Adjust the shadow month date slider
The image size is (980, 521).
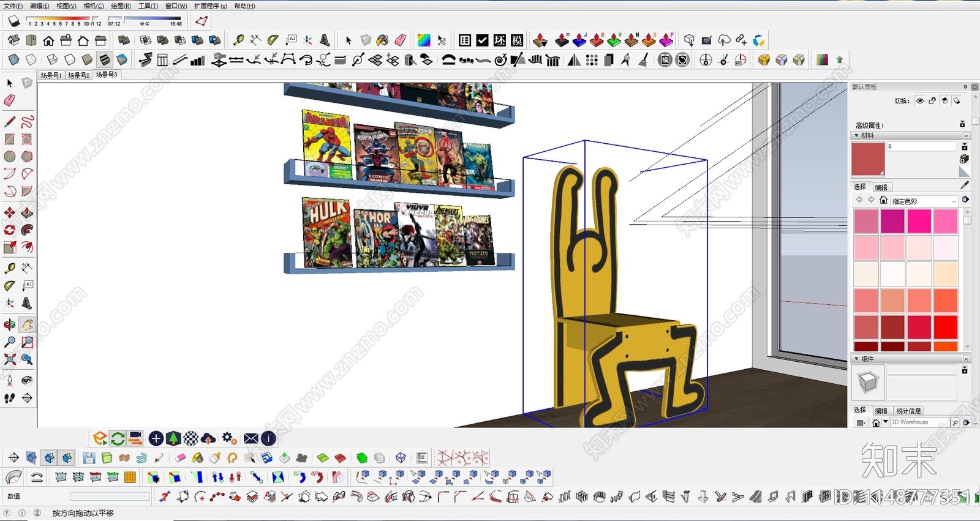click(64, 19)
